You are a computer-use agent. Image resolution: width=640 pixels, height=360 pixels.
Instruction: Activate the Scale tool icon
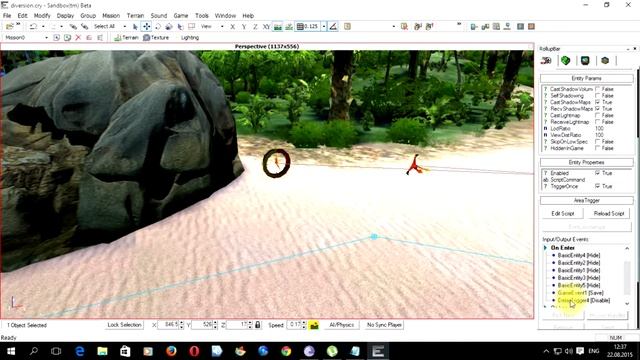pos(169,27)
